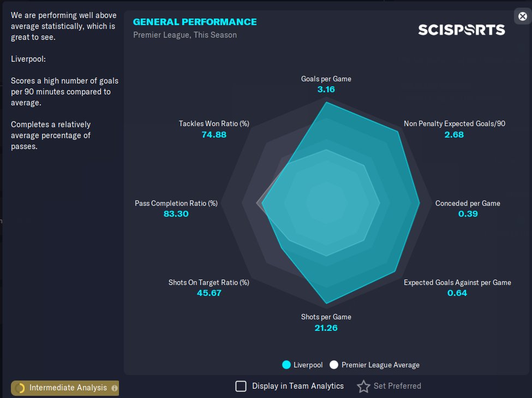
Task: Click Expected Goals Against per Game label
Action: [457, 282]
